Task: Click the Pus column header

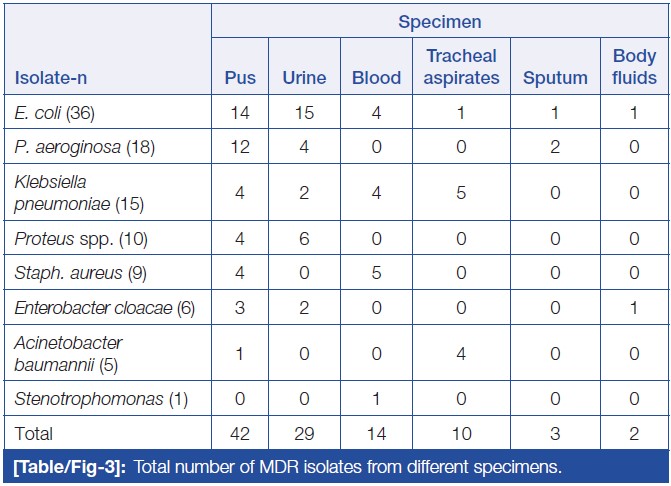Action: (x=240, y=78)
